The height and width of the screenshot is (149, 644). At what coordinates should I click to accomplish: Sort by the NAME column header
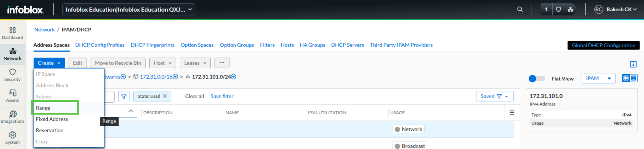(x=232, y=113)
